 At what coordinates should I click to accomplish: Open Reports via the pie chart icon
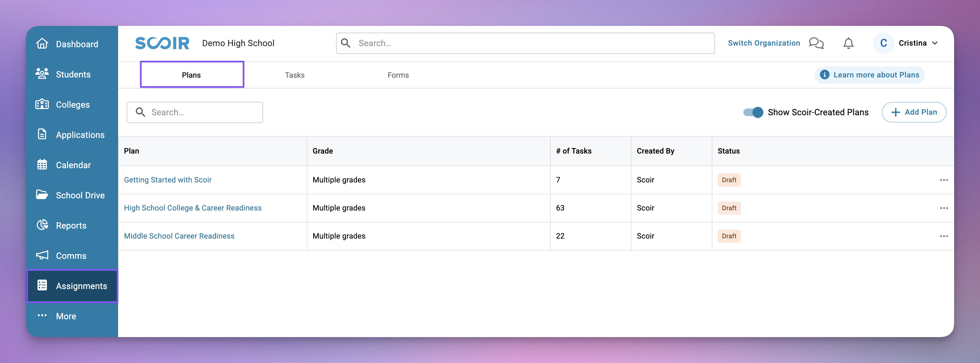pyautogui.click(x=42, y=225)
